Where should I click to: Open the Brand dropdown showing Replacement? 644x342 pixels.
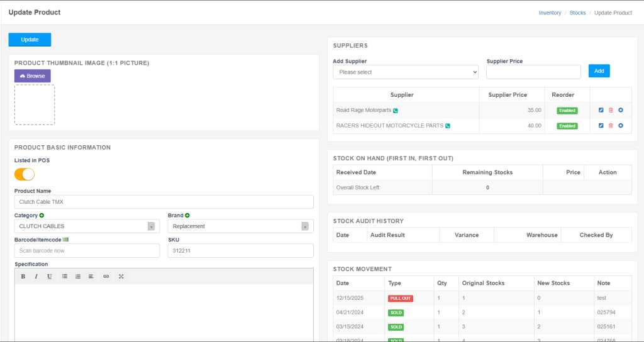(240, 226)
